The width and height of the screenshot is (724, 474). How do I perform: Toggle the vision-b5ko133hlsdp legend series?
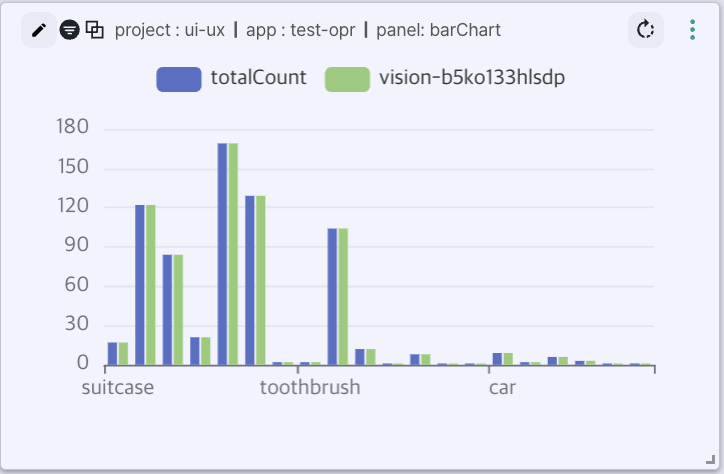pos(445,78)
